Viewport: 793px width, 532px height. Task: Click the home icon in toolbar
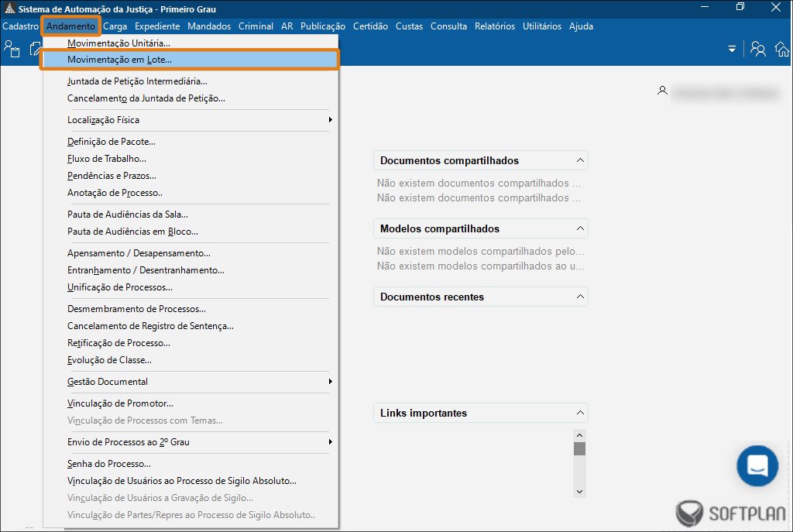coord(782,49)
